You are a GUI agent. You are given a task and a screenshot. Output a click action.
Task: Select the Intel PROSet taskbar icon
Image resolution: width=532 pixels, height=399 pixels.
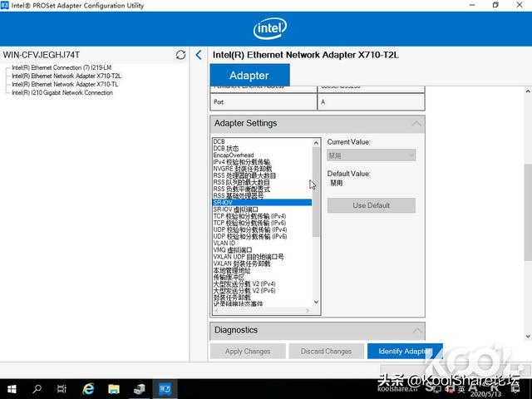coord(165,389)
